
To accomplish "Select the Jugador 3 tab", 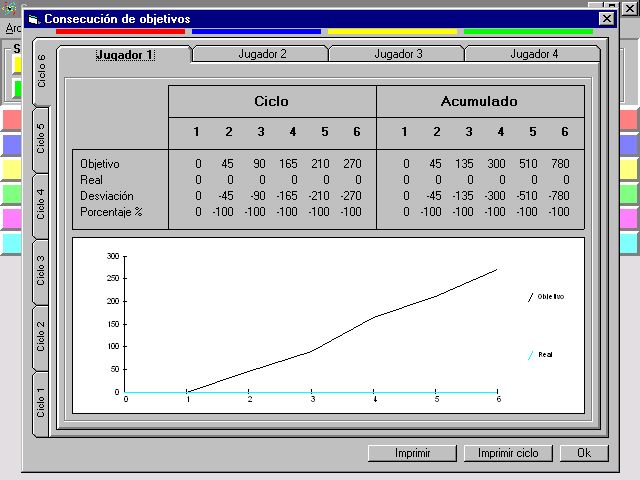I will [397, 54].
